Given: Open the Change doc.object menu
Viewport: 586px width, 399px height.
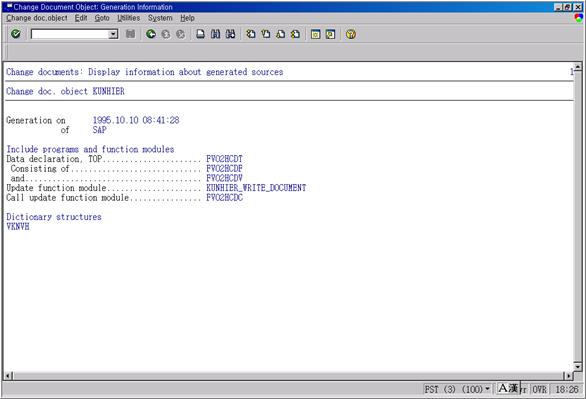Looking at the screenshot, I should pyautogui.click(x=37, y=18).
